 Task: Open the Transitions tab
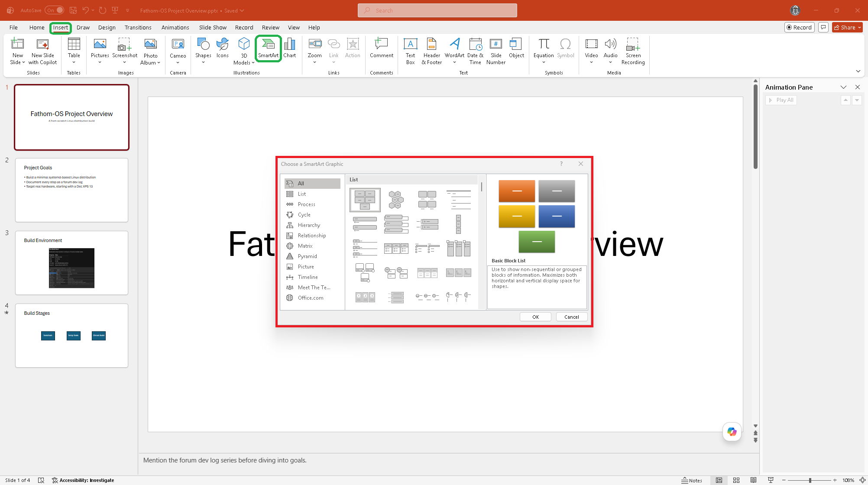point(138,27)
